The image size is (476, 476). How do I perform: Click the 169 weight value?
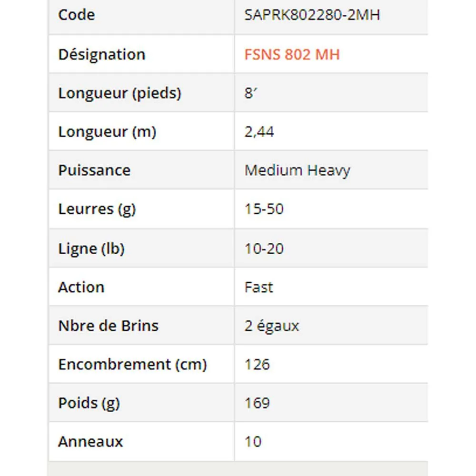pos(257,403)
